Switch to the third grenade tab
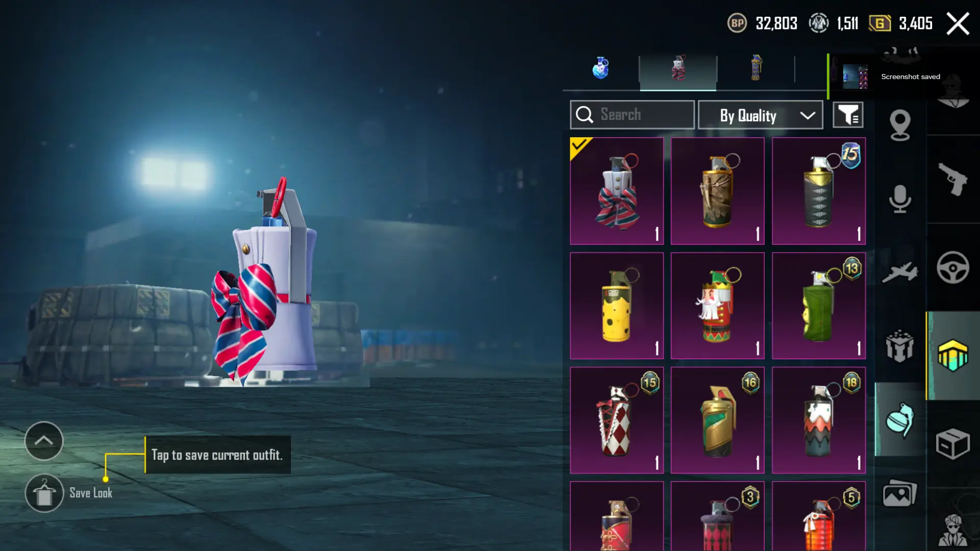The image size is (980, 551). click(x=756, y=68)
